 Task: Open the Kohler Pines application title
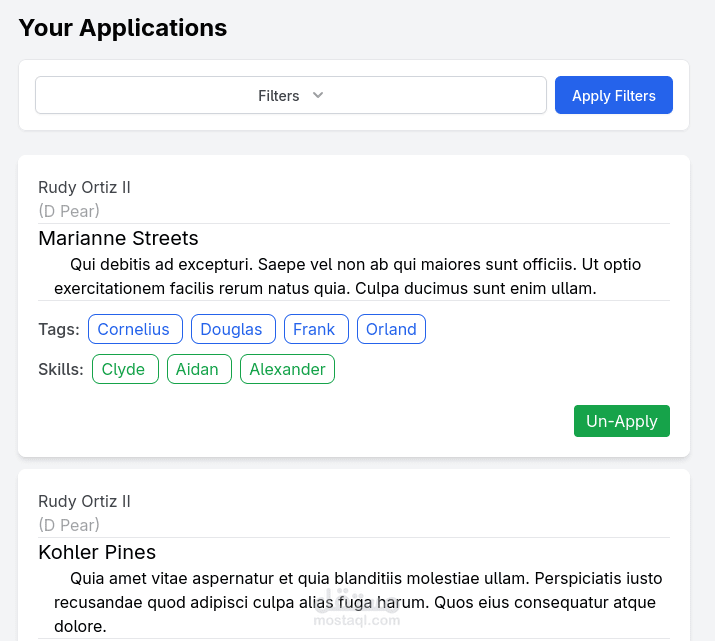point(97,552)
